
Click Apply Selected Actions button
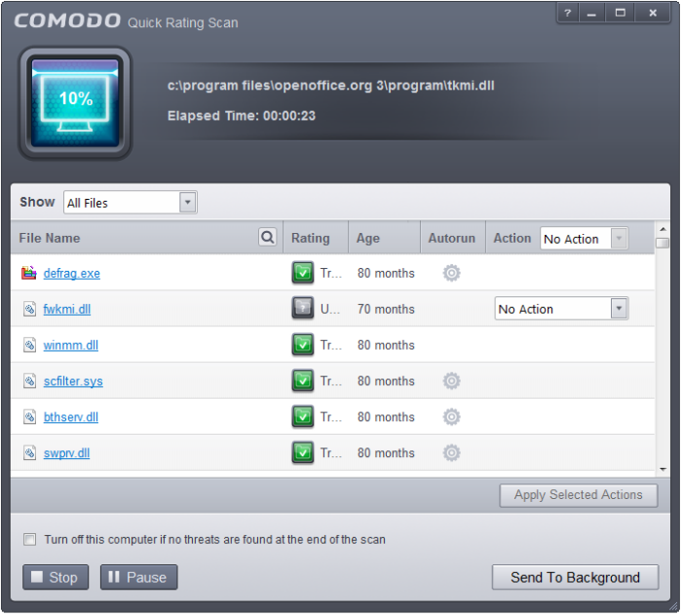(x=578, y=495)
